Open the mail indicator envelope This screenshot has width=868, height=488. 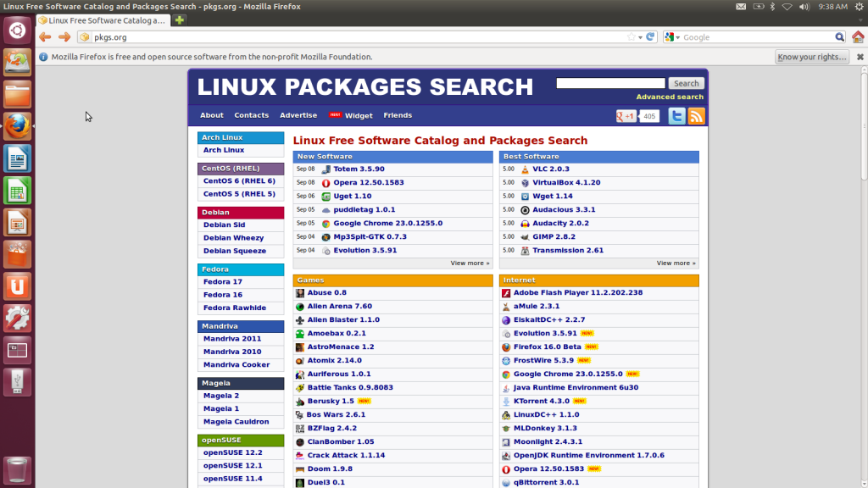pyautogui.click(x=741, y=7)
